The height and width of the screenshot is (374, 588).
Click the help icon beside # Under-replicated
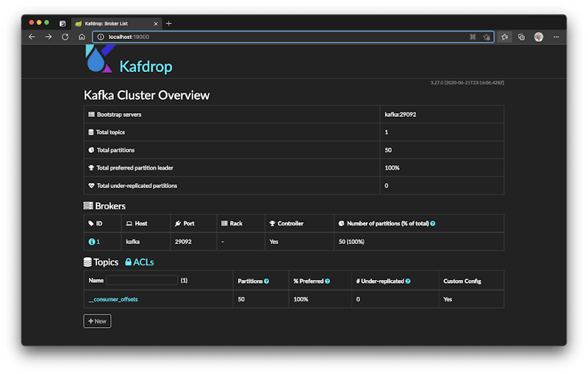(x=408, y=281)
